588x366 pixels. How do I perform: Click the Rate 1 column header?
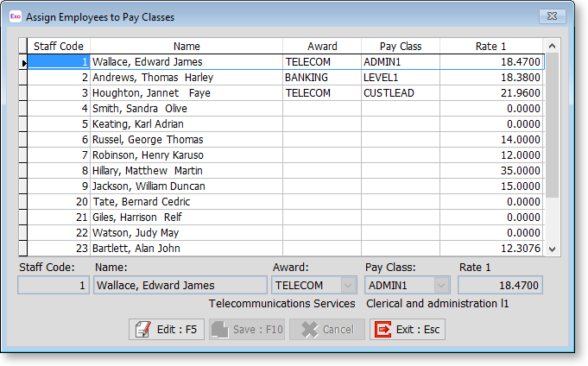(490, 46)
